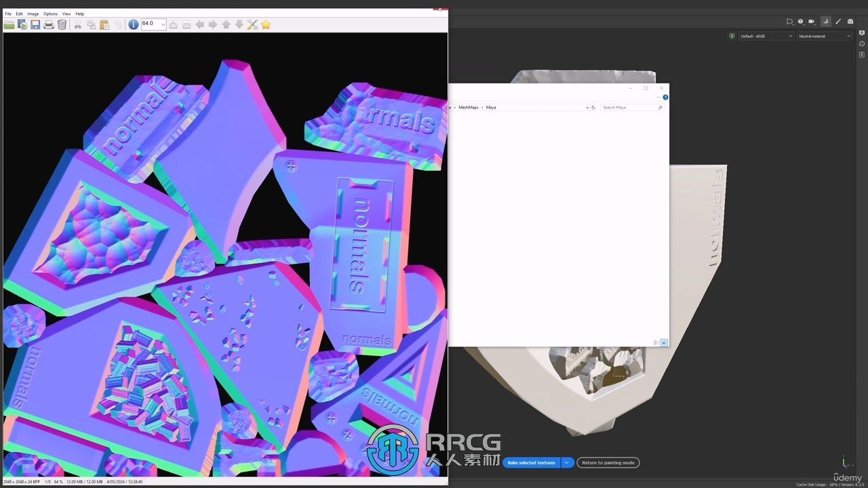Open the View menu in IrfanView

(x=66, y=14)
